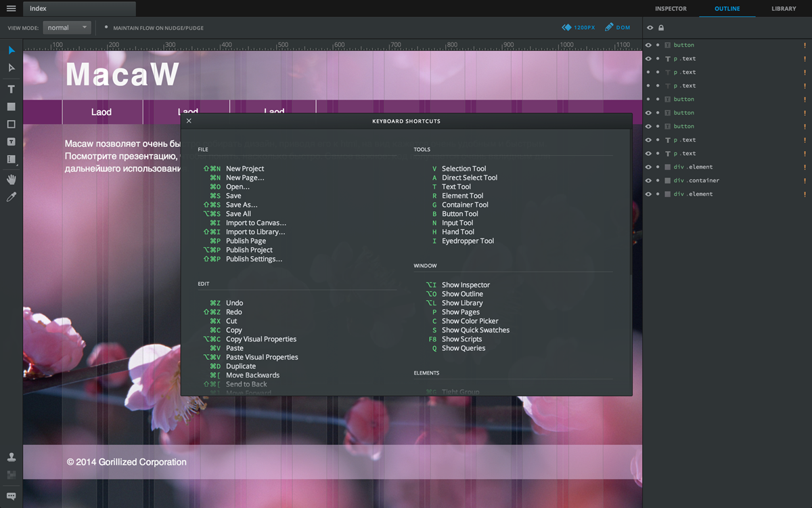Click the lock icon in the Outline header
This screenshot has width=812, height=508.
pos(661,28)
